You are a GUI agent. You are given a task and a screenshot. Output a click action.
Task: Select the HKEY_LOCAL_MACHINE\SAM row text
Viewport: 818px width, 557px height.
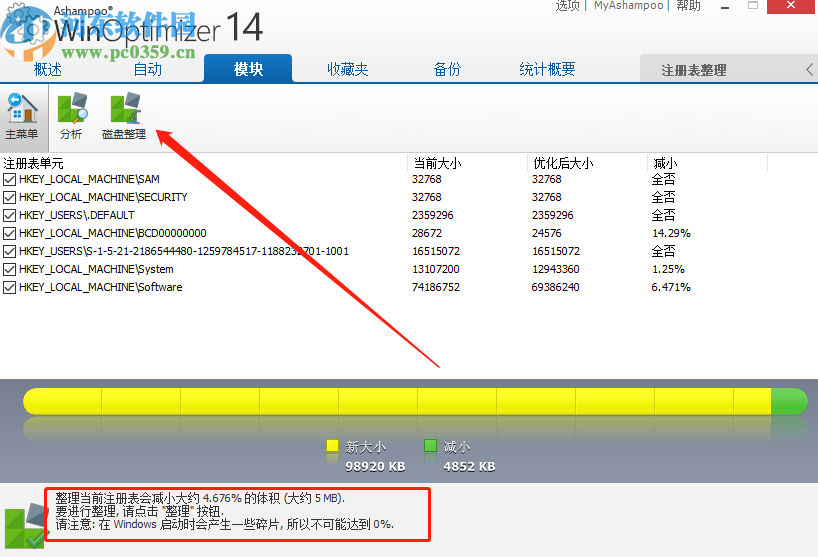coord(89,179)
